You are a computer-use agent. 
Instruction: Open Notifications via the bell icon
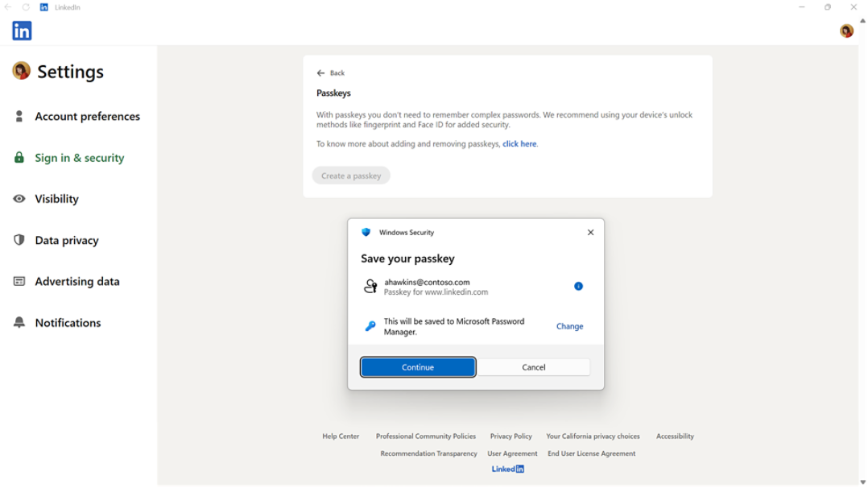[18, 322]
